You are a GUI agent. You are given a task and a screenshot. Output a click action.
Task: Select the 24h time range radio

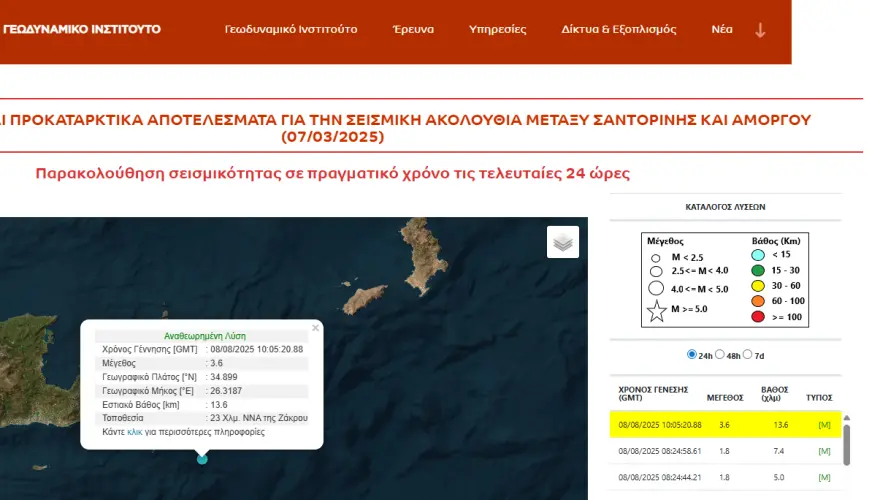pos(692,355)
